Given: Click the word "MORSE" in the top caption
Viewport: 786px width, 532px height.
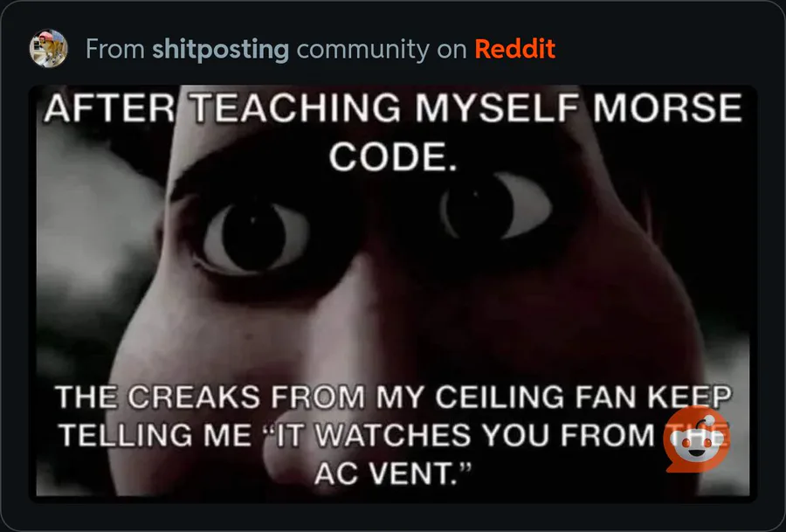Looking at the screenshot, I should 668,107.
